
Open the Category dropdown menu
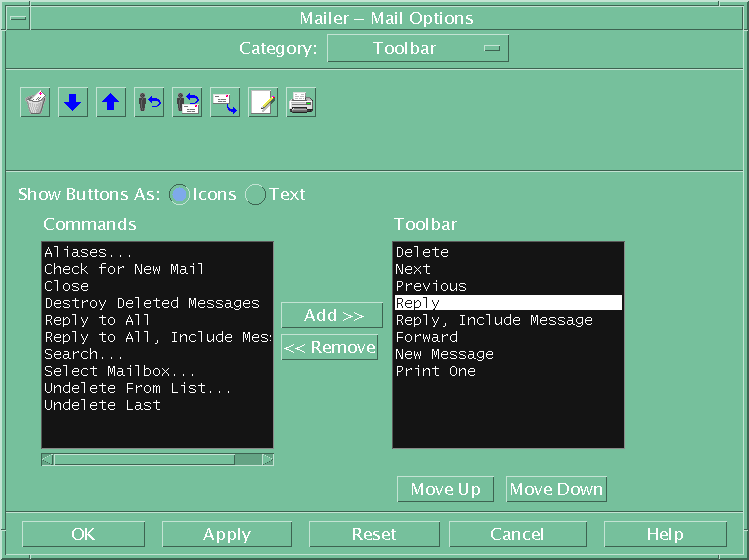[418, 48]
